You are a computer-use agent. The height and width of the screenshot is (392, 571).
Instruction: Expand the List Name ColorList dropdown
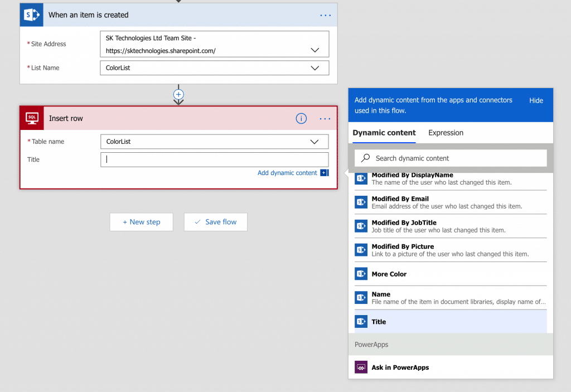click(315, 68)
